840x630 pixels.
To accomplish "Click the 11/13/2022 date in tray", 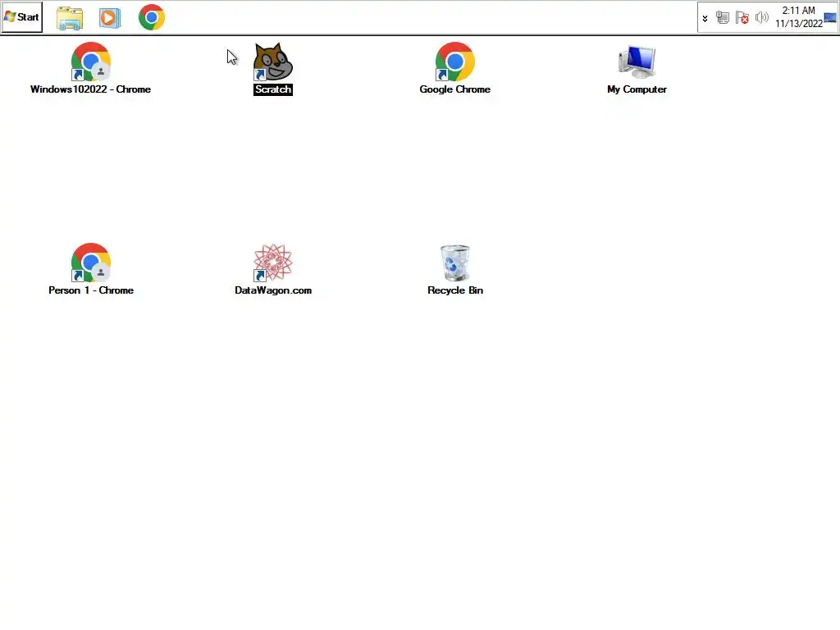I will pyautogui.click(x=799, y=24).
